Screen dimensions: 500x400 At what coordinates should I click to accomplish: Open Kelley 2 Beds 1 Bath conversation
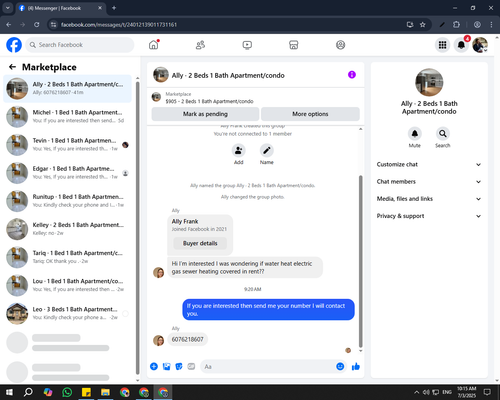[67, 229]
